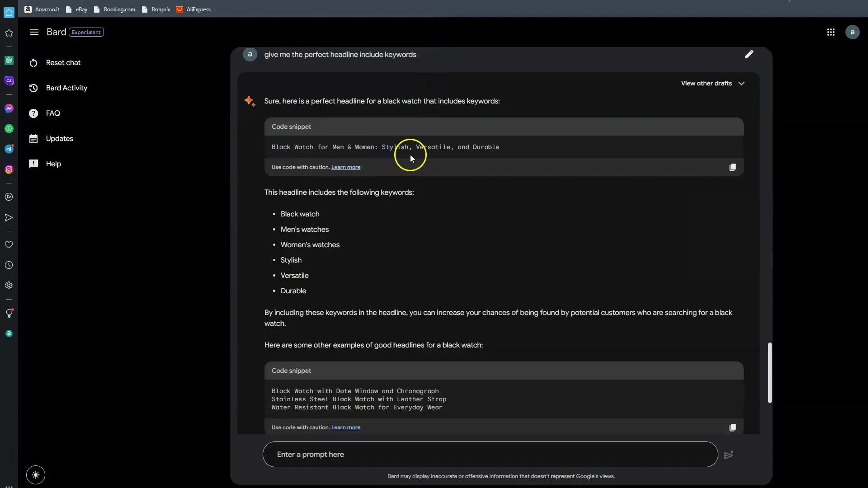This screenshot has height=488, width=868.
Task: Click 'Water Resistant Black Watch for Everyday Wear' line
Action: coord(357,408)
